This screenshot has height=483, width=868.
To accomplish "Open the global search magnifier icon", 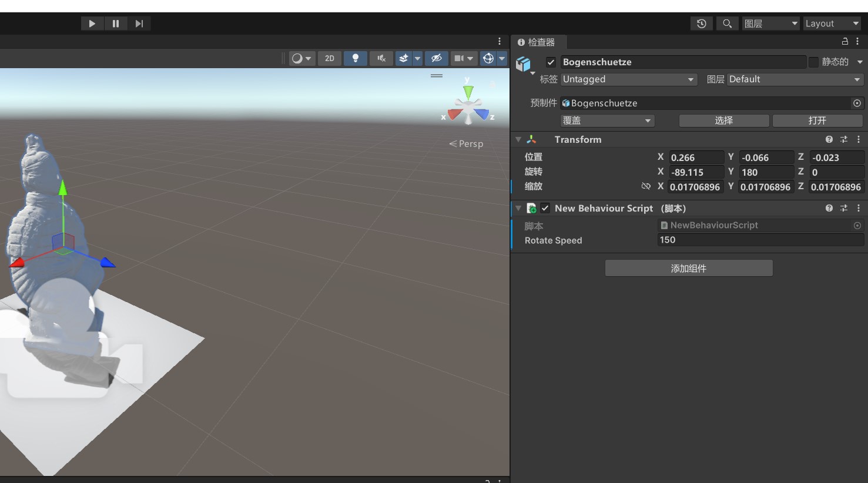I will click(727, 24).
